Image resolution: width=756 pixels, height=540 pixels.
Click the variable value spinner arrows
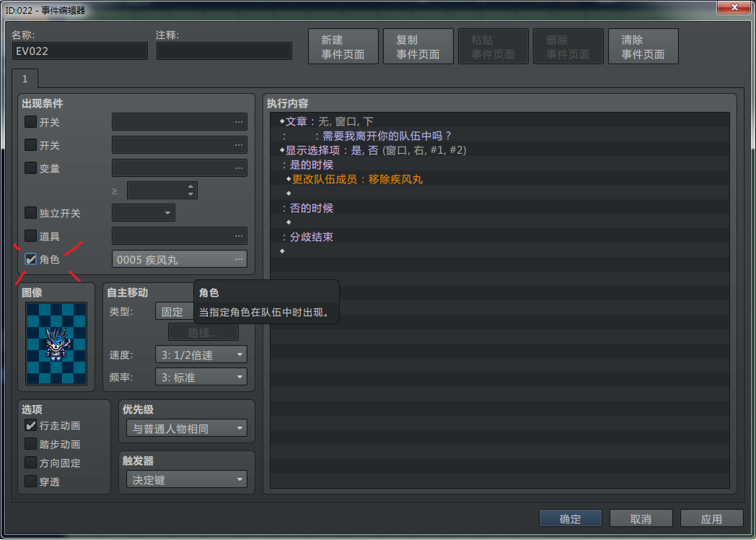(x=191, y=190)
